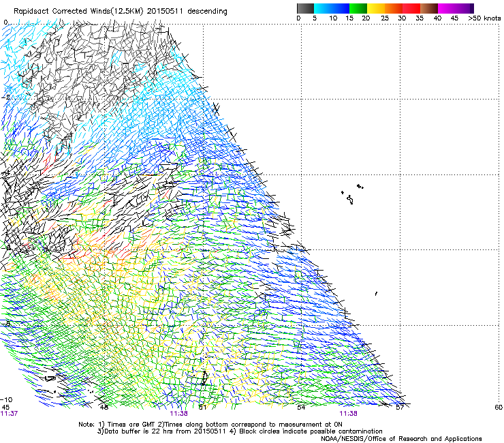Click the blue 10-15 knots legend swatch
Screen dimensions: 504x443
point(341,8)
